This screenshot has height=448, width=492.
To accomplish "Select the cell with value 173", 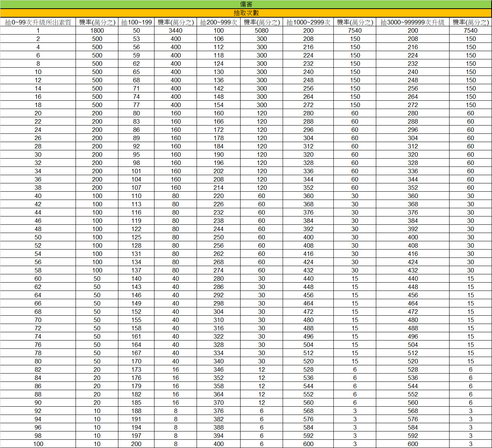I will coord(136,369).
